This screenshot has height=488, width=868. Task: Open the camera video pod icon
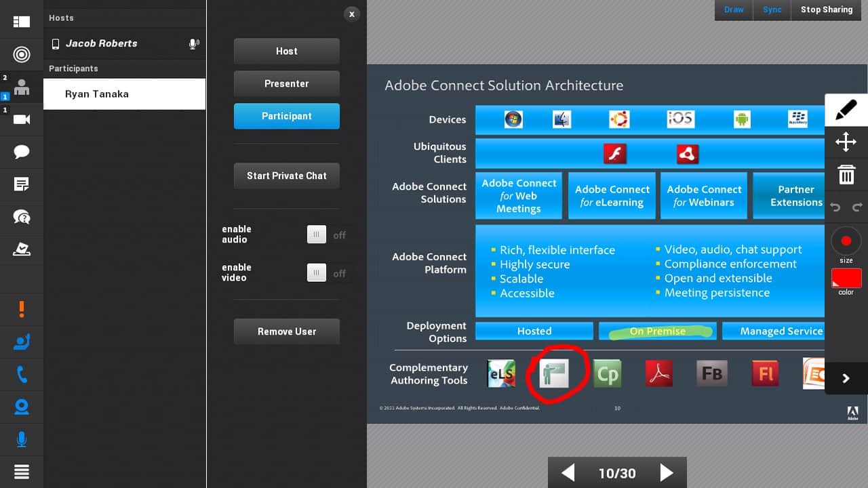pyautogui.click(x=22, y=119)
